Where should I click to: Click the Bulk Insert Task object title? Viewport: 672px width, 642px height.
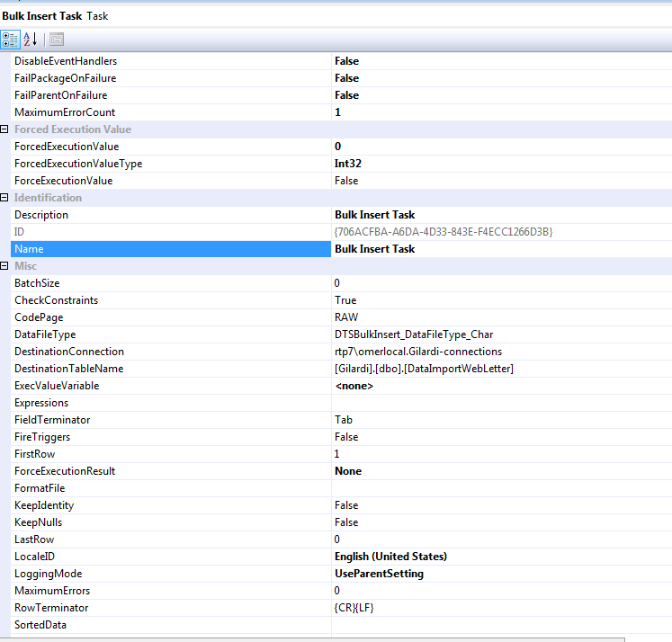tap(42, 16)
